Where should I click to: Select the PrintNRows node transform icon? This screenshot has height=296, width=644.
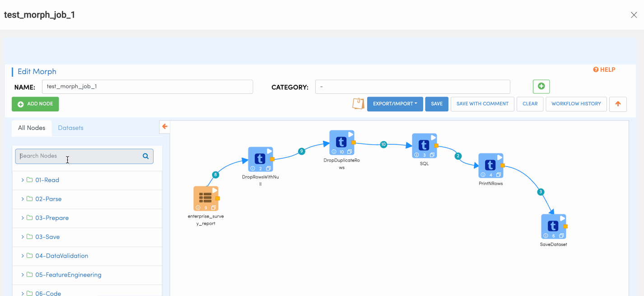point(490,165)
